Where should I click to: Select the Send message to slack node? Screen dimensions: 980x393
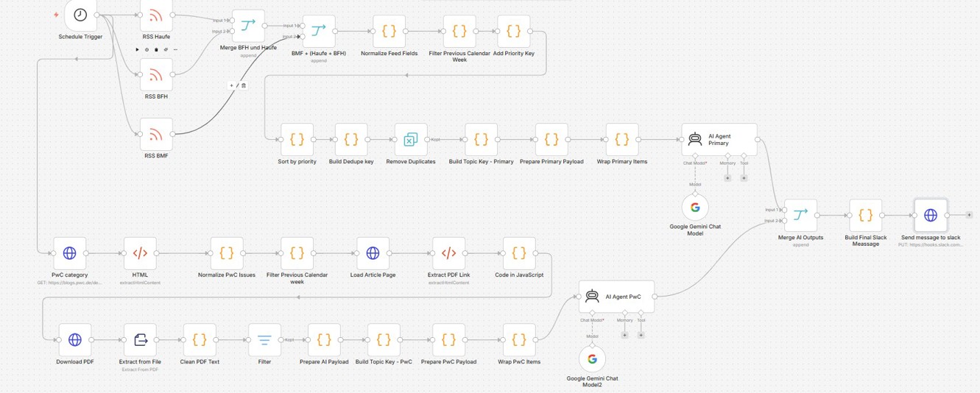point(931,215)
